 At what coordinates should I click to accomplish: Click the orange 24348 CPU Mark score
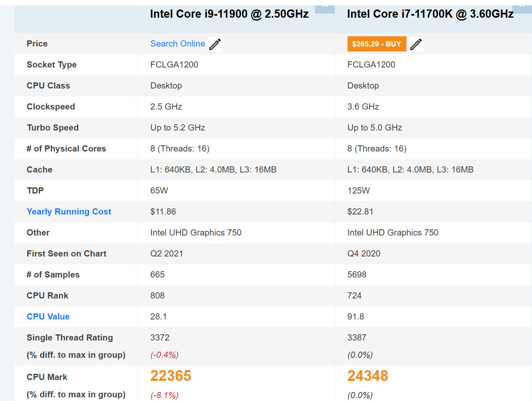coord(367,376)
